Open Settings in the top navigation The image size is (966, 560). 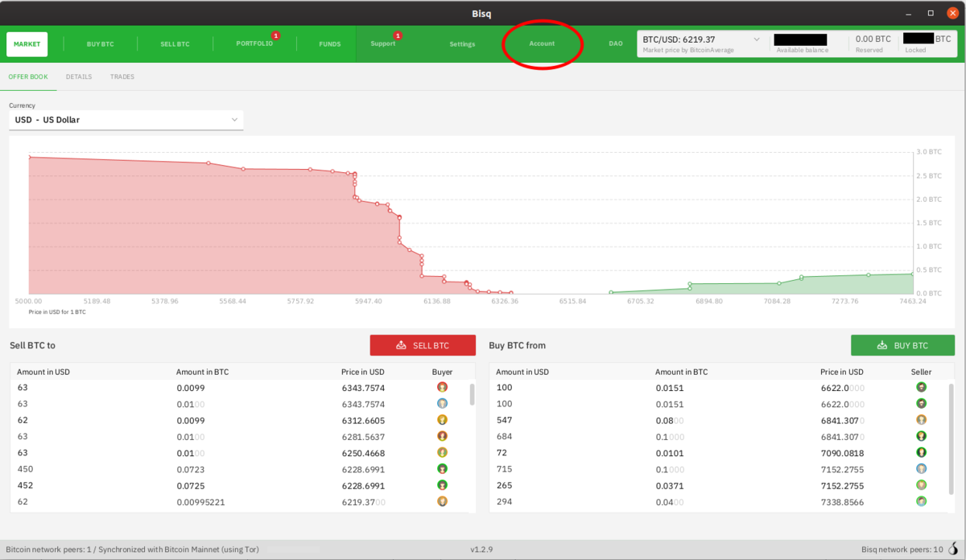pyautogui.click(x=462, y=44)
